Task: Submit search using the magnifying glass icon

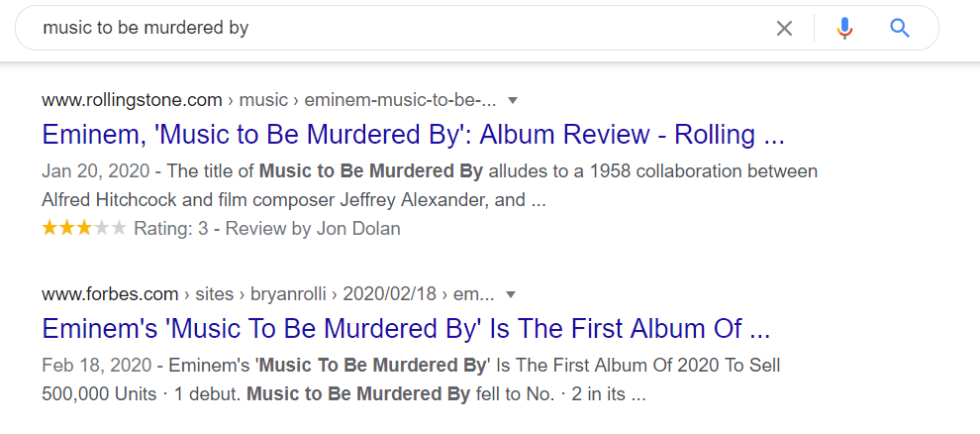Action: (900, 29)
